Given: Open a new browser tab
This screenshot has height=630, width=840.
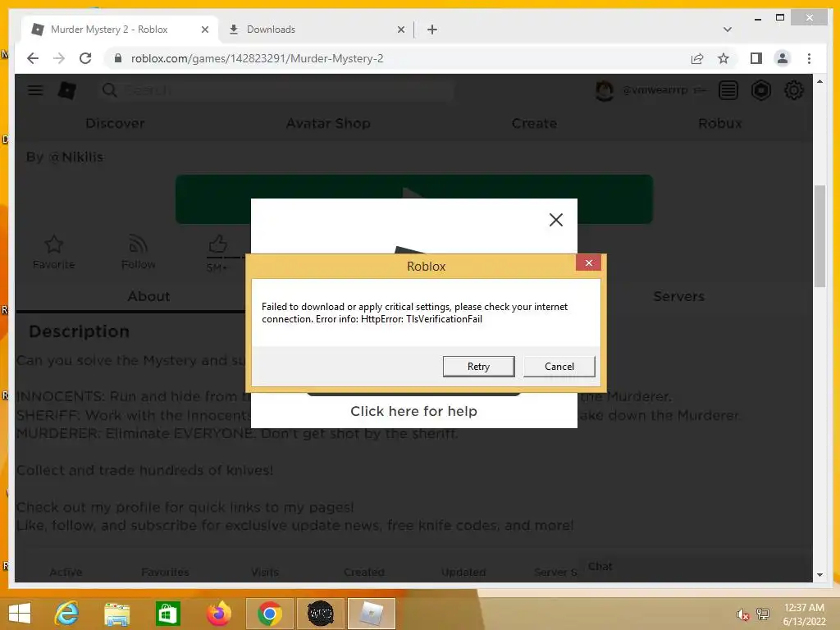Looking at the screenshot, I should pos(432,30).
